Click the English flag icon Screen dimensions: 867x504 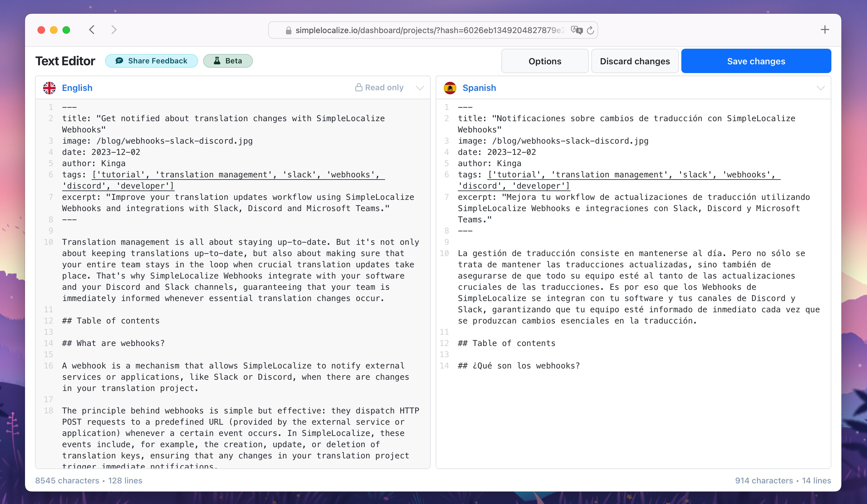[x=50, y=88]
